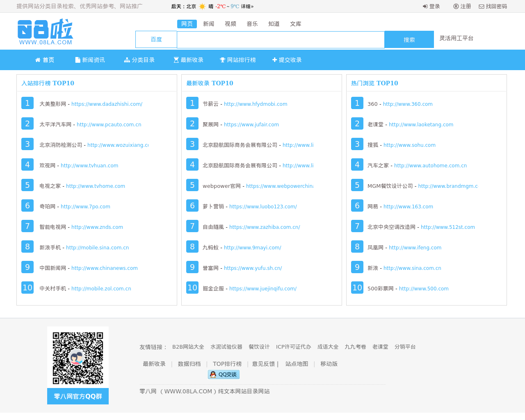Viewport: 525px width, 420px height.
Task: Open the pcauto.com.cn URL link
Action: tap(109, 125)
